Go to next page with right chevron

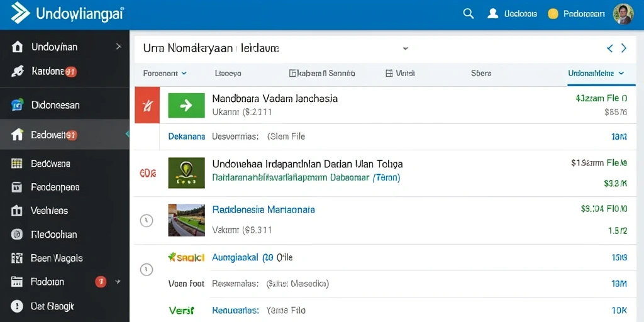coord(623,48)
